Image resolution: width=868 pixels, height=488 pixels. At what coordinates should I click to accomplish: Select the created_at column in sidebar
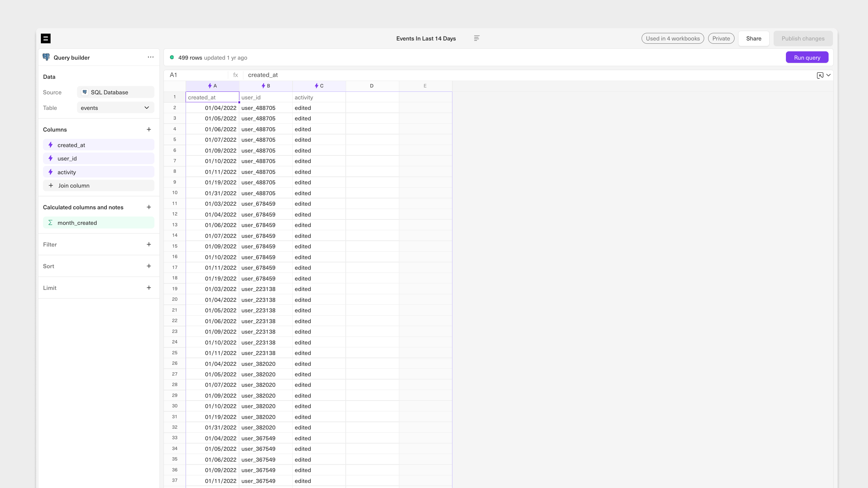[98, 145]
